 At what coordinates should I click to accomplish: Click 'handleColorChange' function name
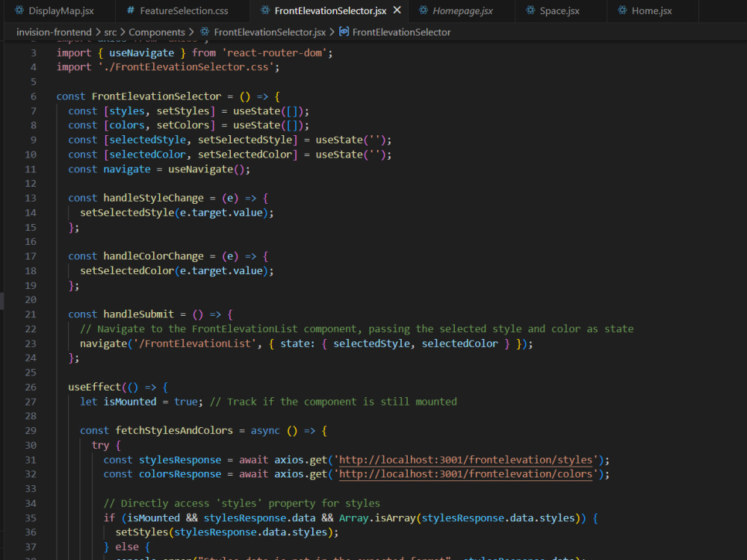[153, 256]
